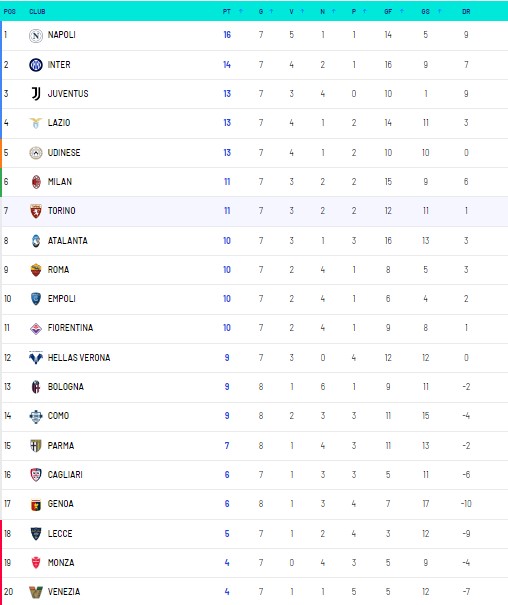The width and height of the screenshot is (508, 605).
Task: Click the Juventus club logo
Action: coord(36,94)
